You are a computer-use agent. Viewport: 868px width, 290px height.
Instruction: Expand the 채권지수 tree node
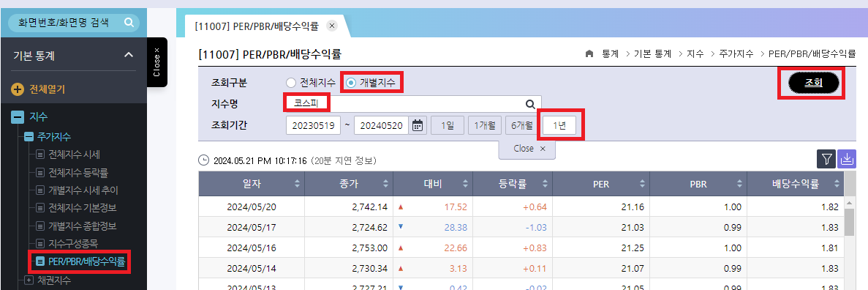(x=29, y=280)
